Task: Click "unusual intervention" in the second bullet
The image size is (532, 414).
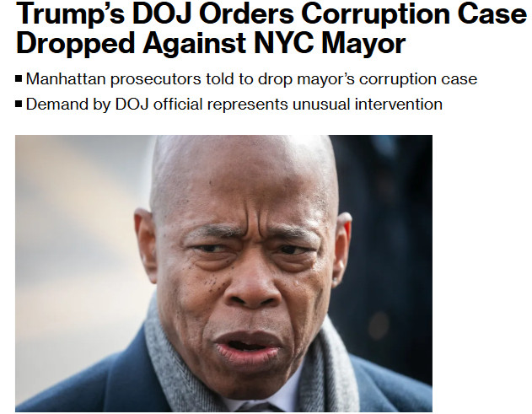Action: 368,104
